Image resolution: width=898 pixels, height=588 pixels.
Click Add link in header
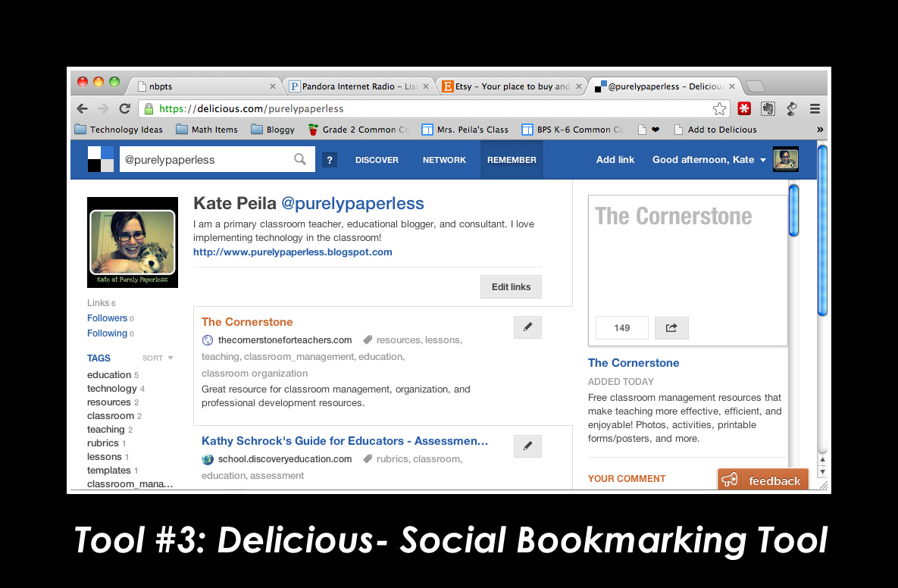pos(615,160)
